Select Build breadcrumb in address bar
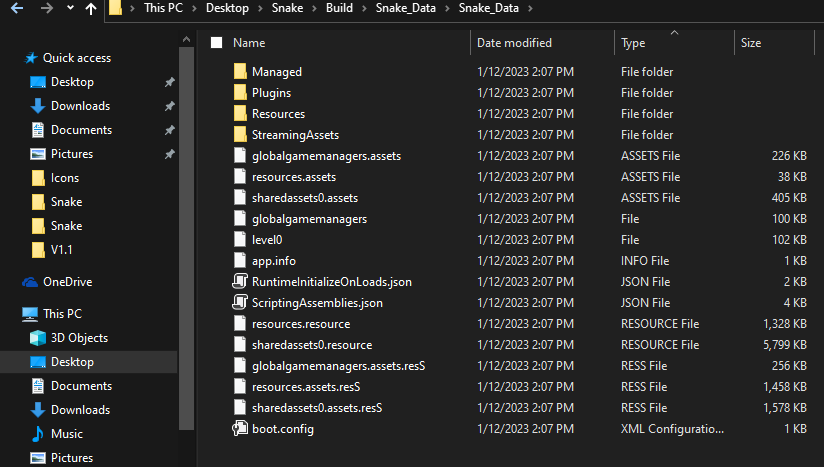 pos(339,8)
